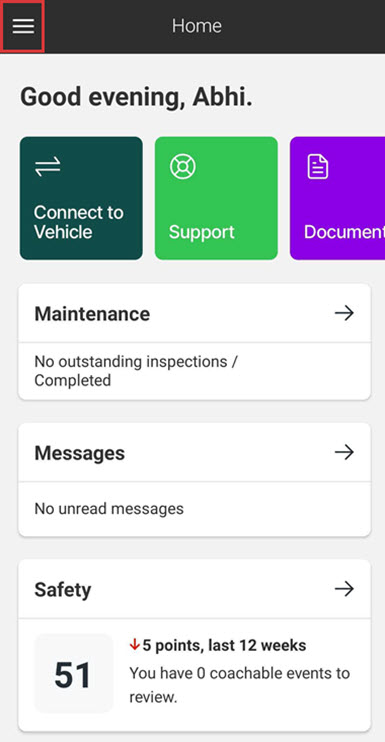Select the Connect to Vehicle tile
The image size is (385, 742).
coord(81,198)
